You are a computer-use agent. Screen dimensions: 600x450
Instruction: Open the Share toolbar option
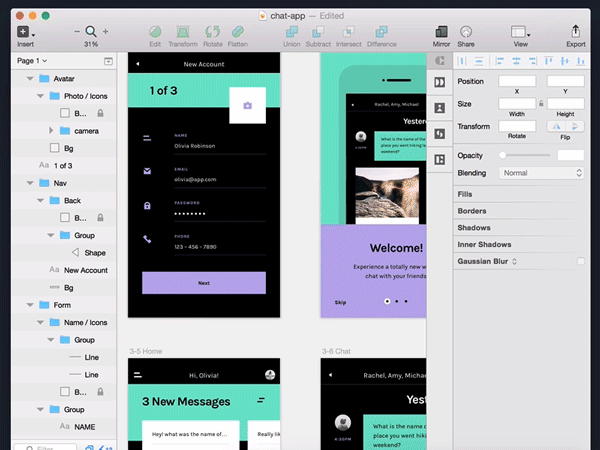[x=466, y=32]
